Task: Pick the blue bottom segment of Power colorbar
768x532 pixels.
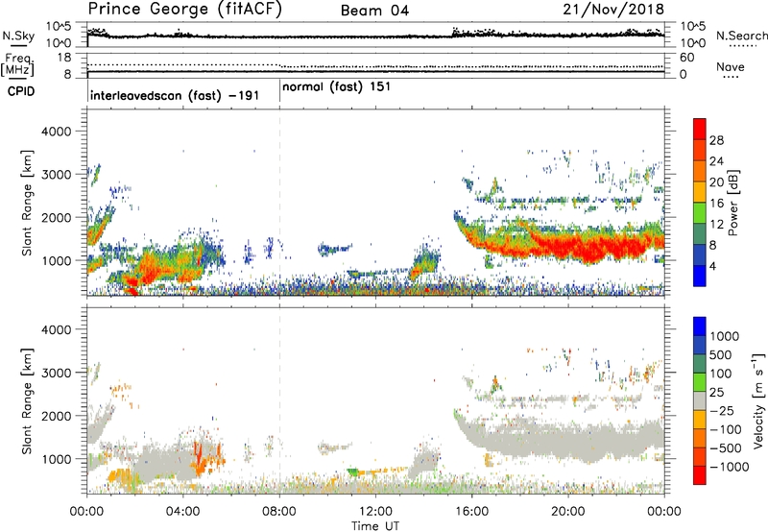Action: [700, 276]
